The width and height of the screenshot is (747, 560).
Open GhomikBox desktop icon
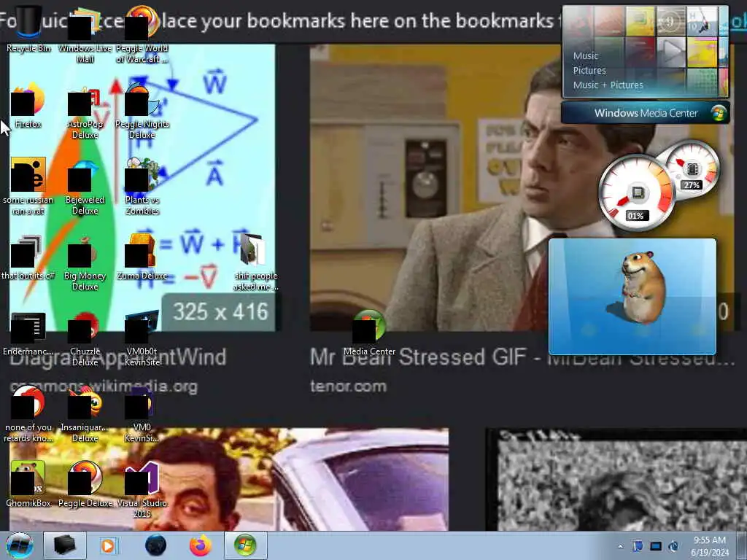pyautogui.click(x=28, y=484)
